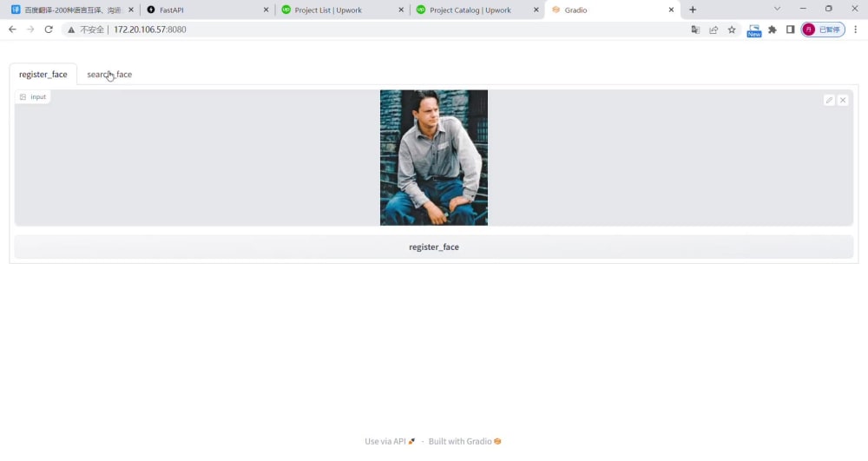
Task: Toggle the browser side panel
Action: pos(791,30)
